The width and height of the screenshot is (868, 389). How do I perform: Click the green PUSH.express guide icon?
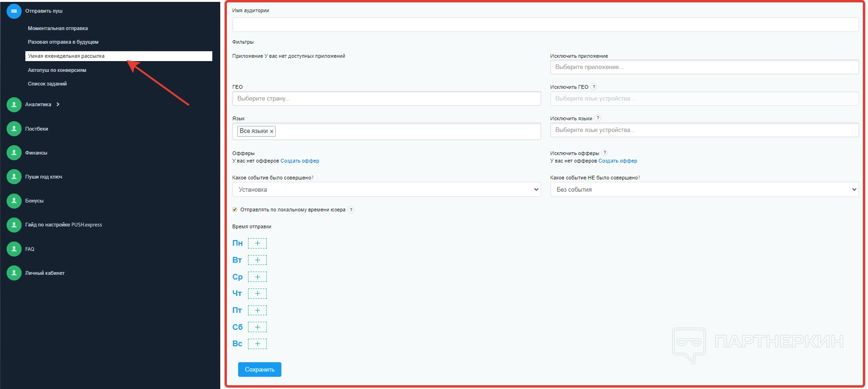point(14,225)
